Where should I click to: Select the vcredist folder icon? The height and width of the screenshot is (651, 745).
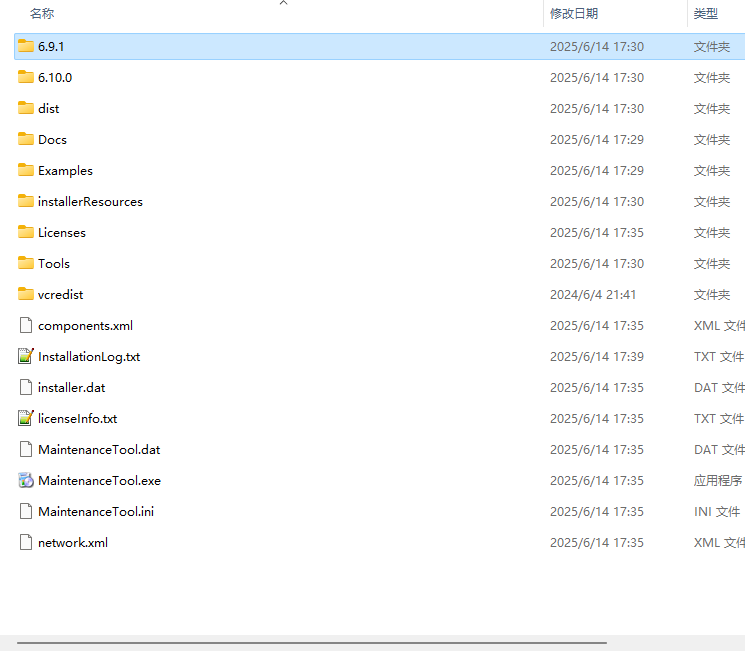click(x=26, y=294)
